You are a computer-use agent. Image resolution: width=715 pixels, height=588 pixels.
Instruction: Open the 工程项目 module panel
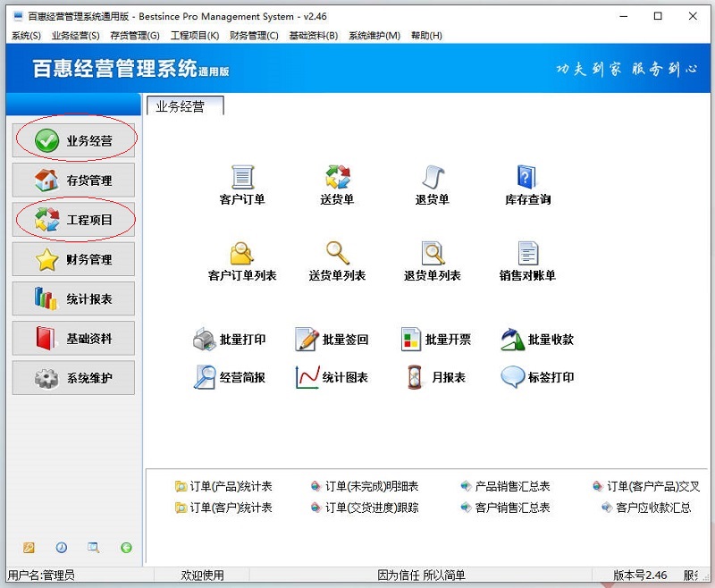[73, 219]
